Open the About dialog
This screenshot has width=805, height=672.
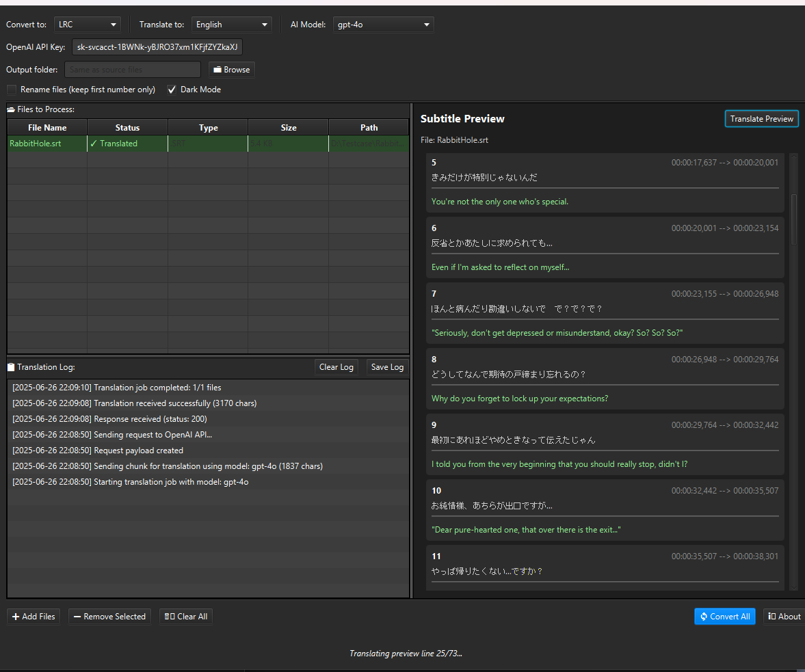click(784, 617)
